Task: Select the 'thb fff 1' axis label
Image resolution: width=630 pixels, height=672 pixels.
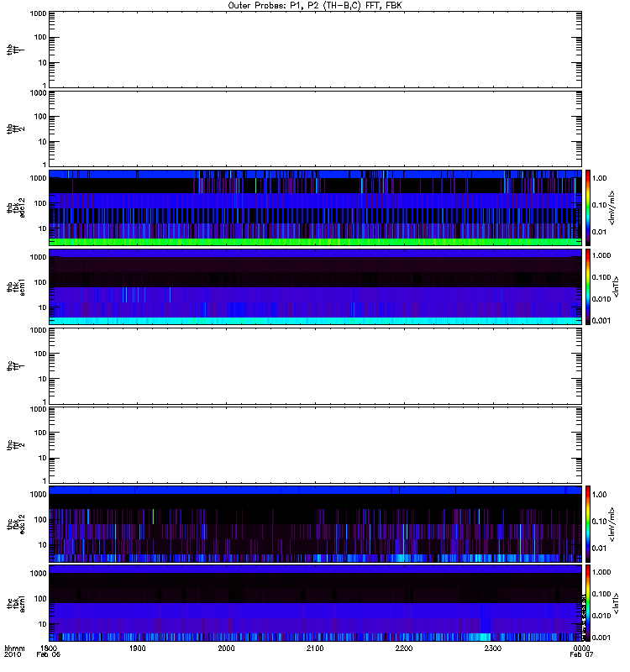Action: (x=15, y=50)
